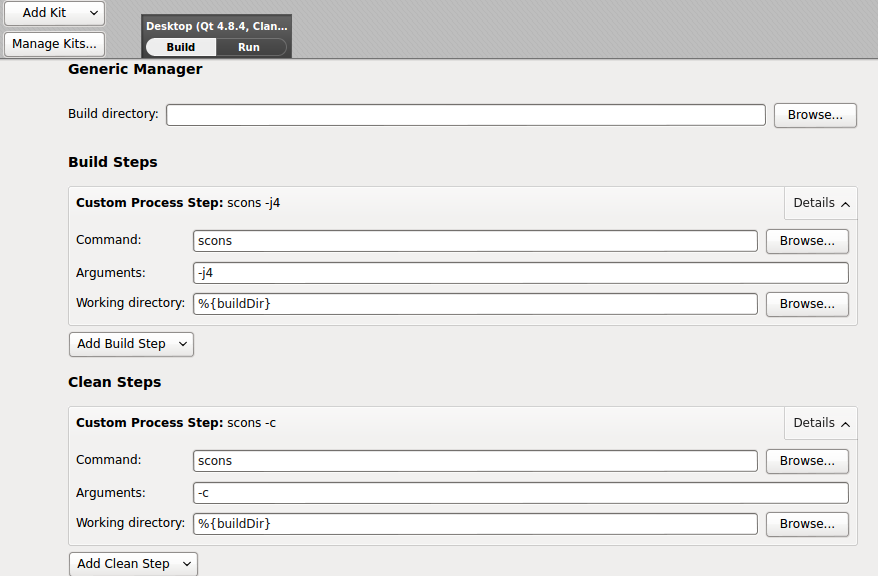Screen dimensions: 878x576
Task: Browse for clean step Command
Action: pyautogui.click(x=807, y=461)
